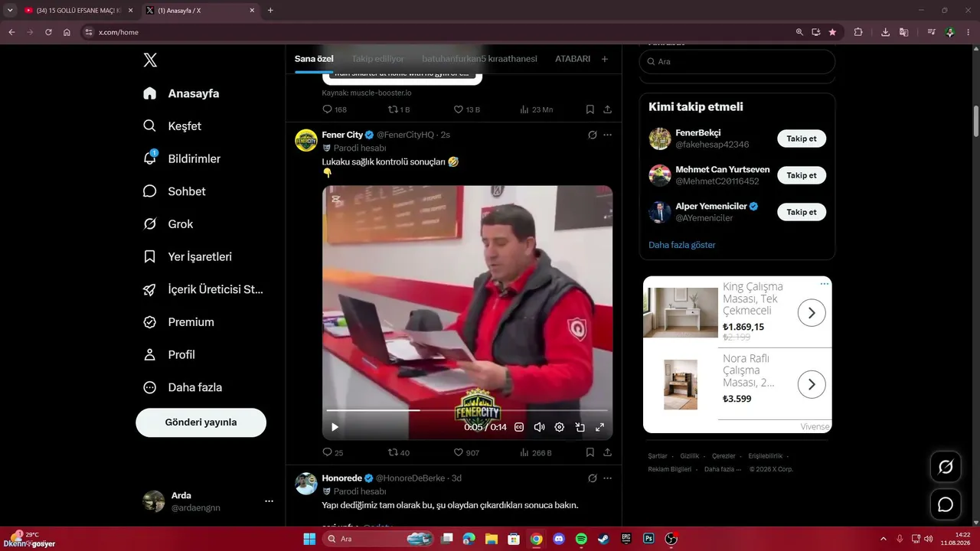Seek on the video progress bar
Image resolution: width=980 pixels, height=551 pixels.
467,411
